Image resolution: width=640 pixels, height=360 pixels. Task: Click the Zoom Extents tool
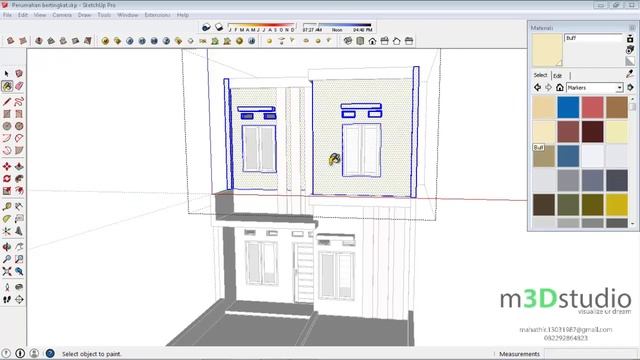click(7, 271)
